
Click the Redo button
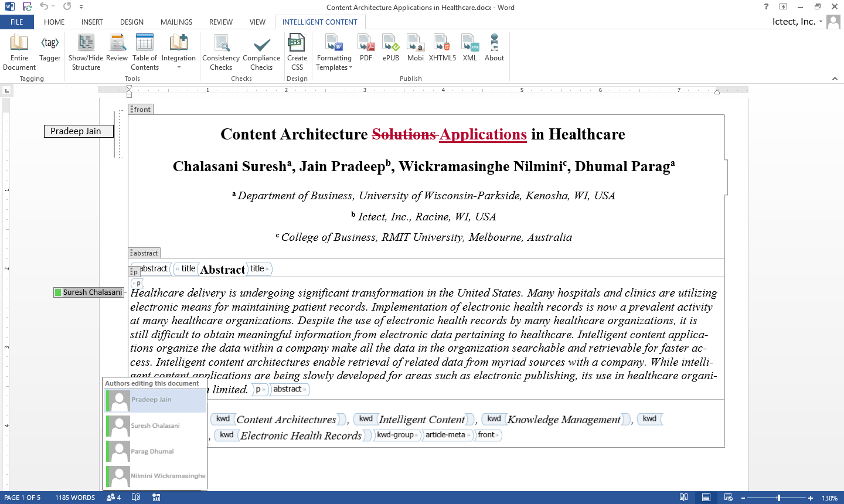coord(67,6)
